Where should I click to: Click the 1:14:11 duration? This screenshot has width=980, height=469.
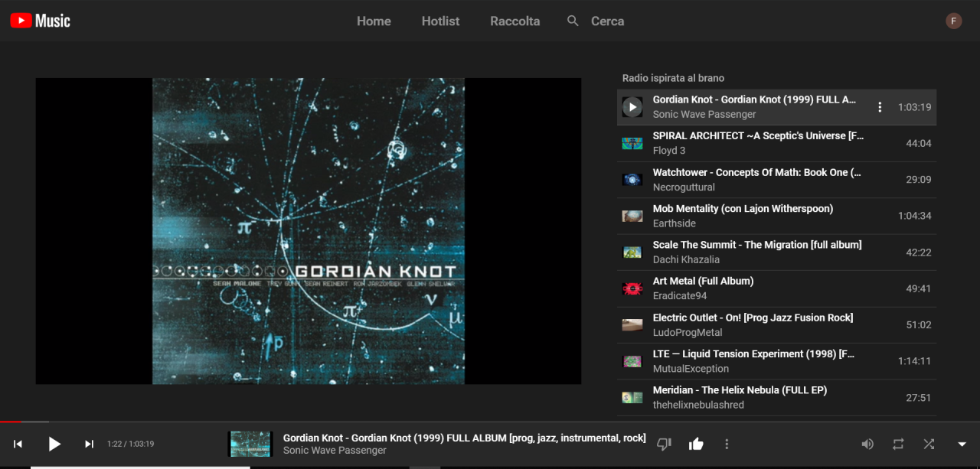915,361
